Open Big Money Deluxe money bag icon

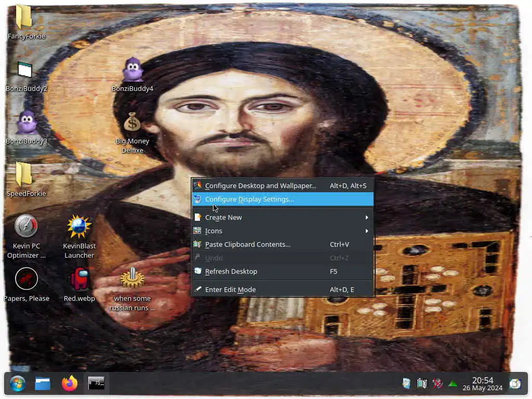click(x=132, y=132)
